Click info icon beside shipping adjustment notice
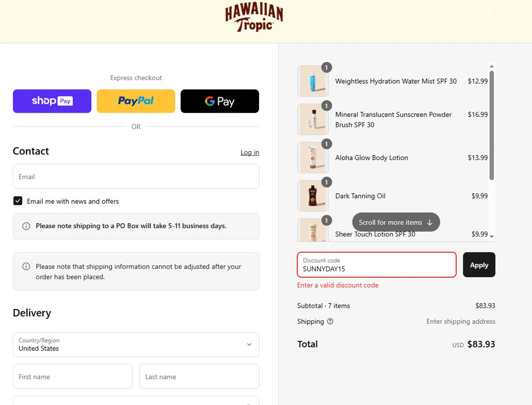Image resolution: width=532 pixels, height=405 pixels. point(26,266)
